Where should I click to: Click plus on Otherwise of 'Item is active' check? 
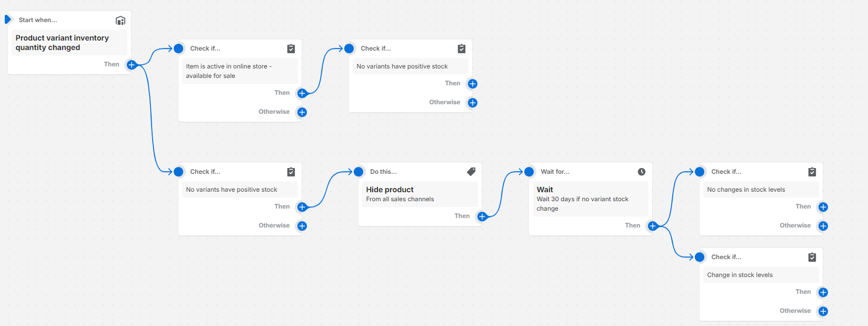point(302,112)
